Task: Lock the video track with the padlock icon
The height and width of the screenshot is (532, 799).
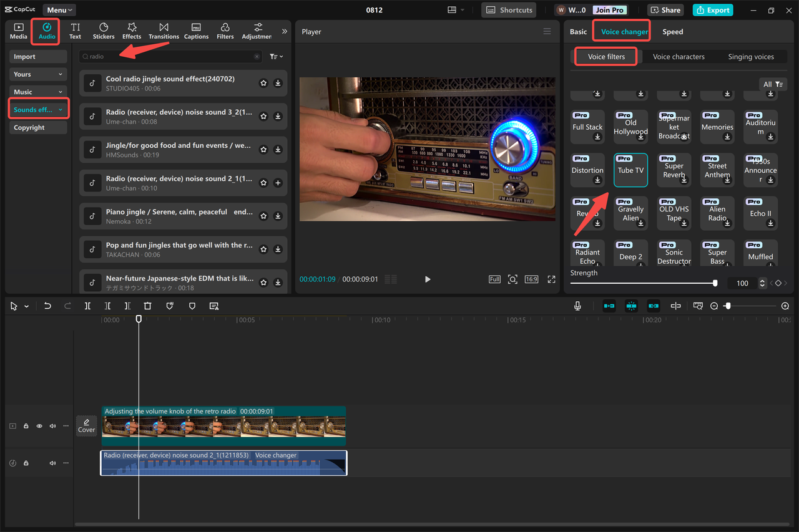Action: pos(26,425)
